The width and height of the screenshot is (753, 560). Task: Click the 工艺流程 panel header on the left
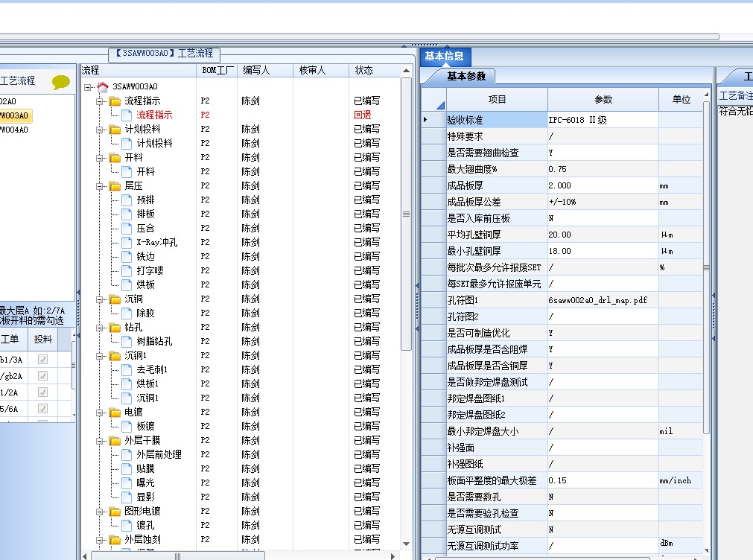coord(18,80)
